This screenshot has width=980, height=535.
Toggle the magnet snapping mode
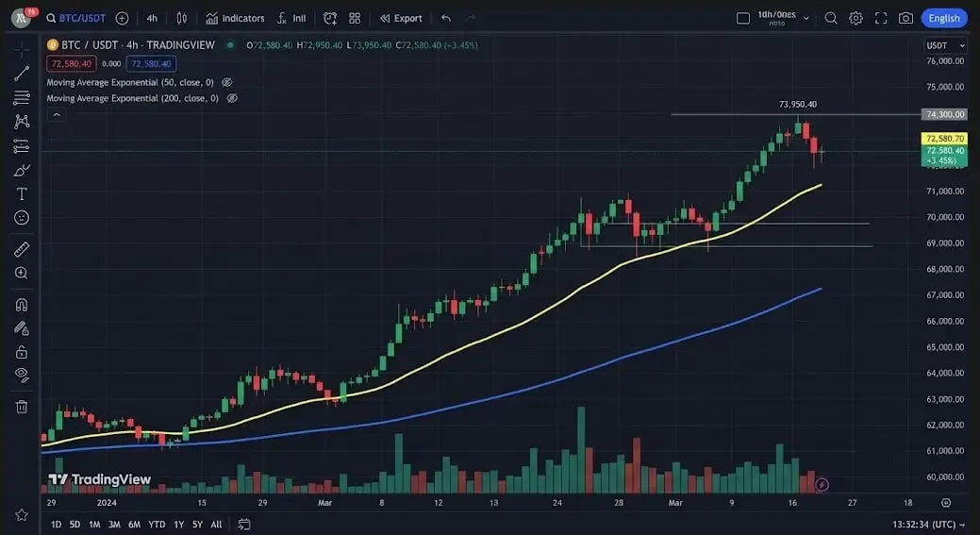coord(22,305)
